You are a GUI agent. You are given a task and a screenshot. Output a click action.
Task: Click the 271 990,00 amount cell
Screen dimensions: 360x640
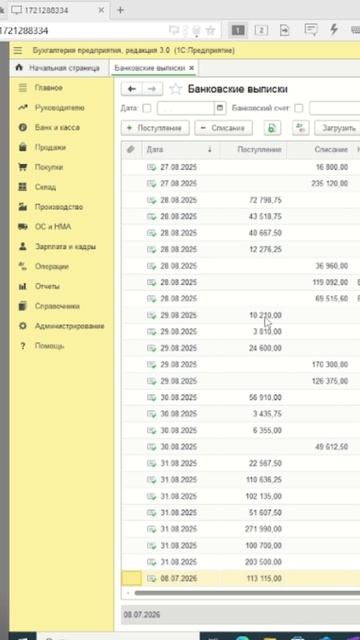[x=264, y=529]
